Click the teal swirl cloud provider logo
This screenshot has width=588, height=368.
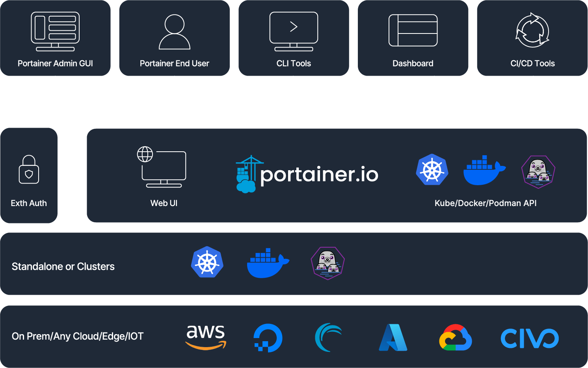pos(329,337)
